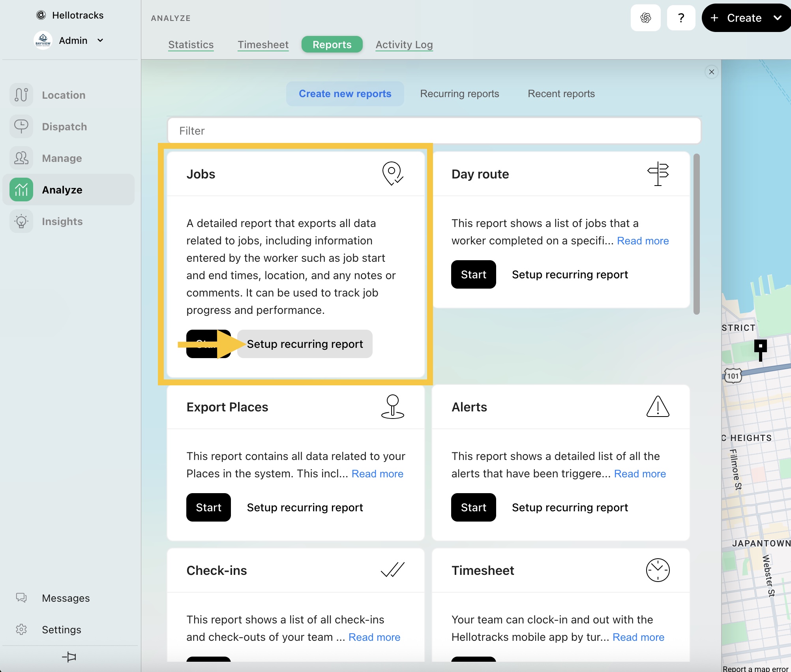Screen dimensions: 791x672
Task: Open the Manage sidebar icon
Action: click(21, 158)
